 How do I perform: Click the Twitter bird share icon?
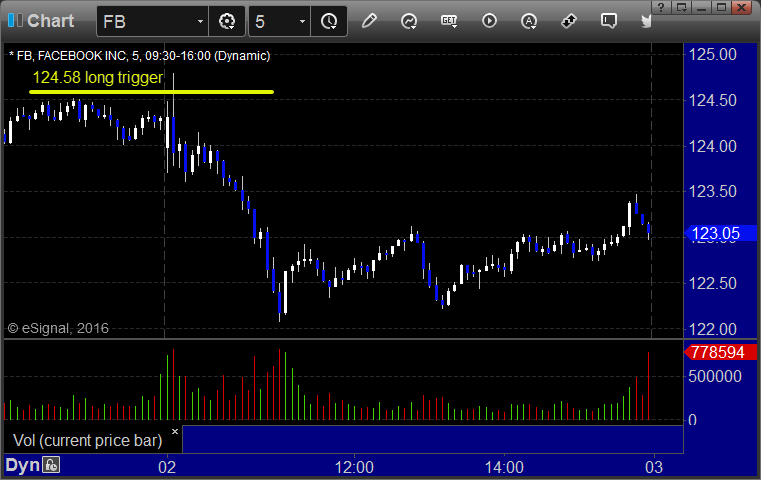tap(646, 21)
